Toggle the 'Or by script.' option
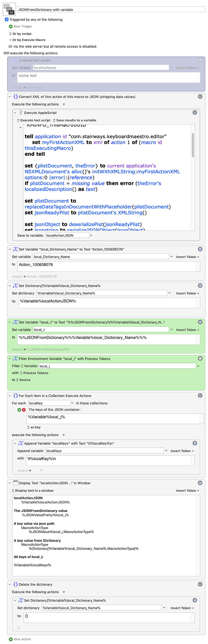Screen dimensions: 208x644 [x=21, y=33]
